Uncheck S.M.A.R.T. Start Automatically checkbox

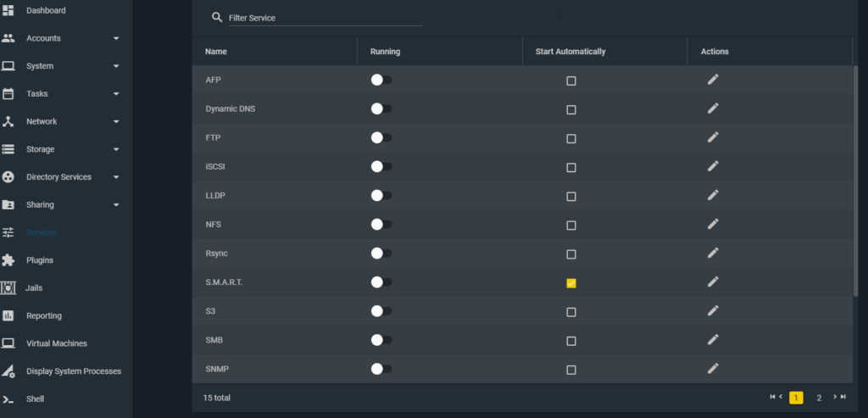click(x=571, y=283)
